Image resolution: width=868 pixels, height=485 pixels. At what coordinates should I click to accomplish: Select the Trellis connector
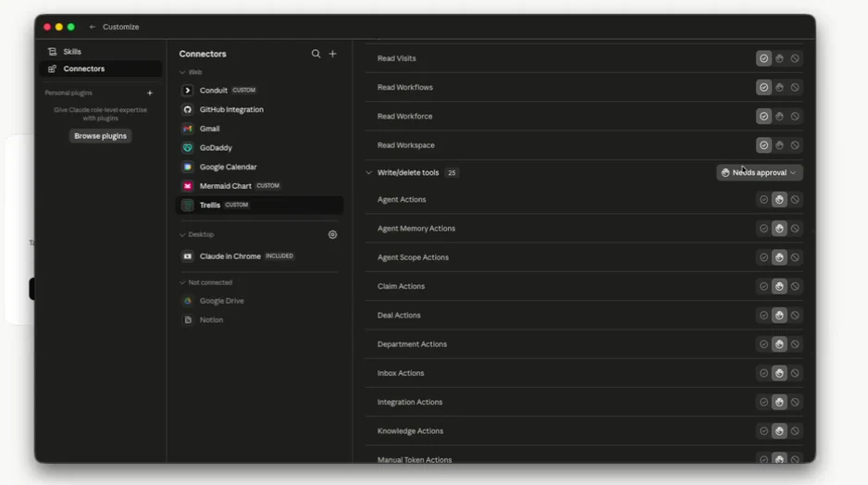[259, 205]
